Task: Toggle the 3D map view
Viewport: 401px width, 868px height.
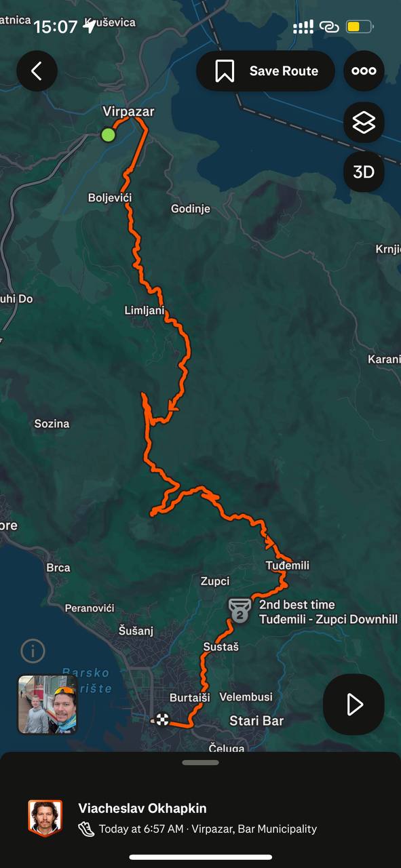Action: click(364, 172)
